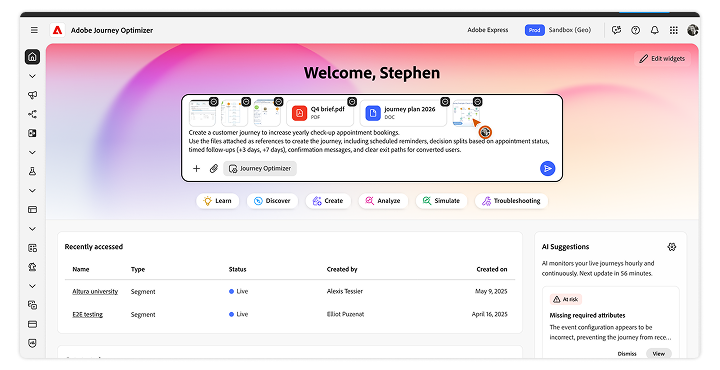Click the April 16, 2025 date cell

[489, 314]
